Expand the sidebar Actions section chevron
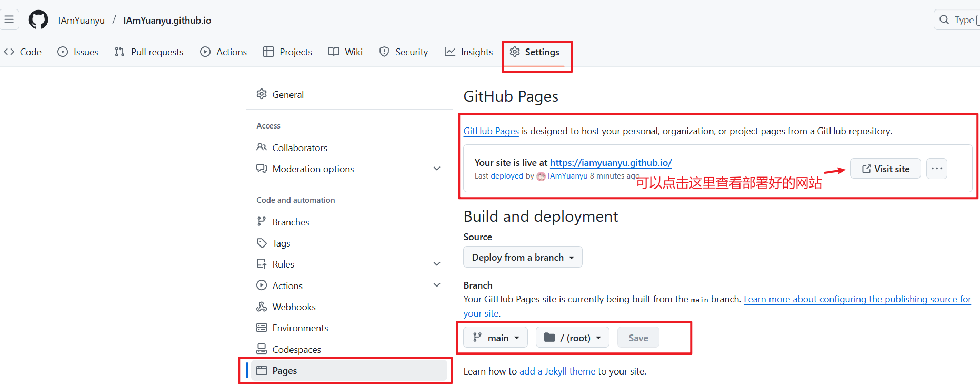The image size is (980, 384). click(x=436, y=285)
